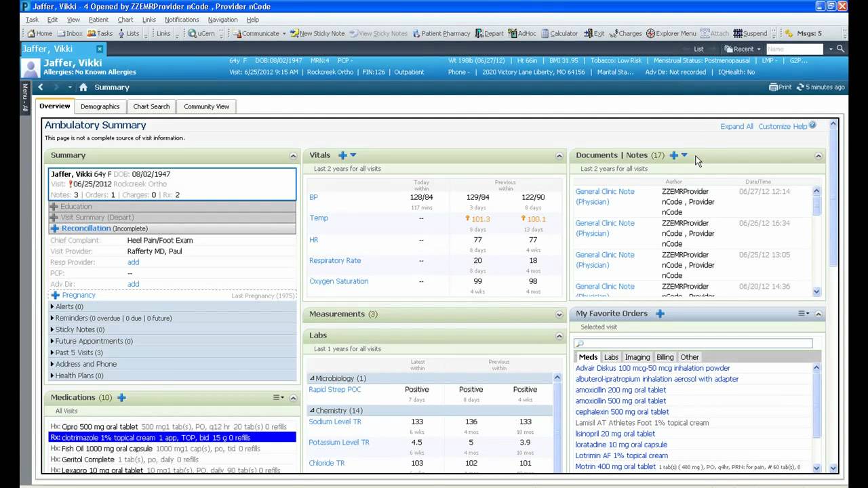Add a new document with plus icon

pos(673,155)
